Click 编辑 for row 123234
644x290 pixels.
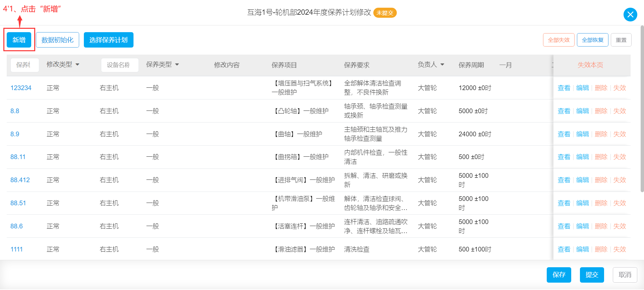coord(583,88)
